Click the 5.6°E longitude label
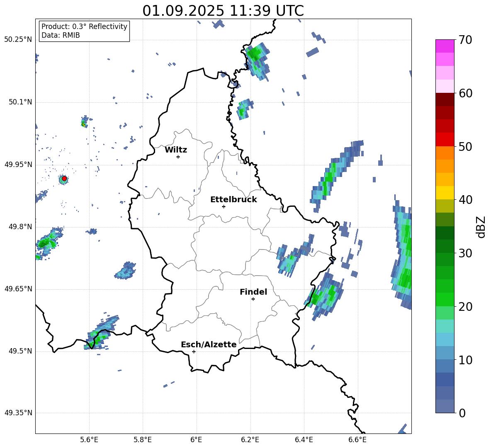The image size is (491, 448). 89,440
